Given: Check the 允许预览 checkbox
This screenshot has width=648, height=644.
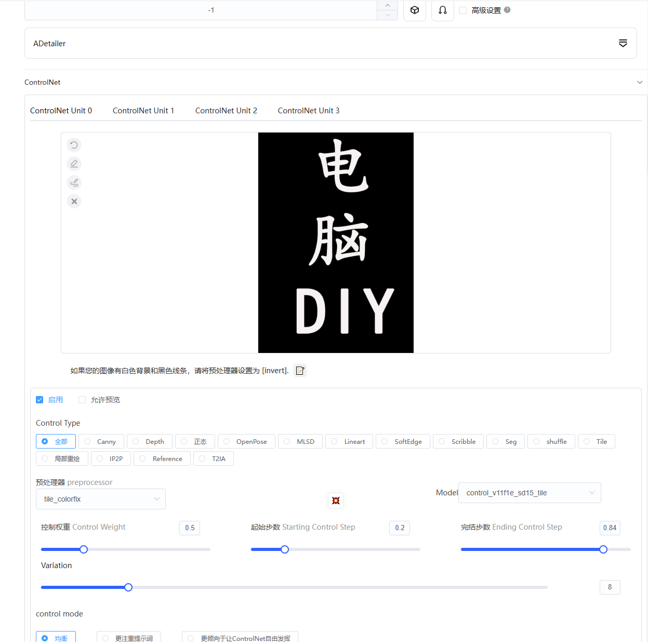Looking at the screenshot, I should pyautogui.click(x=82, y=400).
